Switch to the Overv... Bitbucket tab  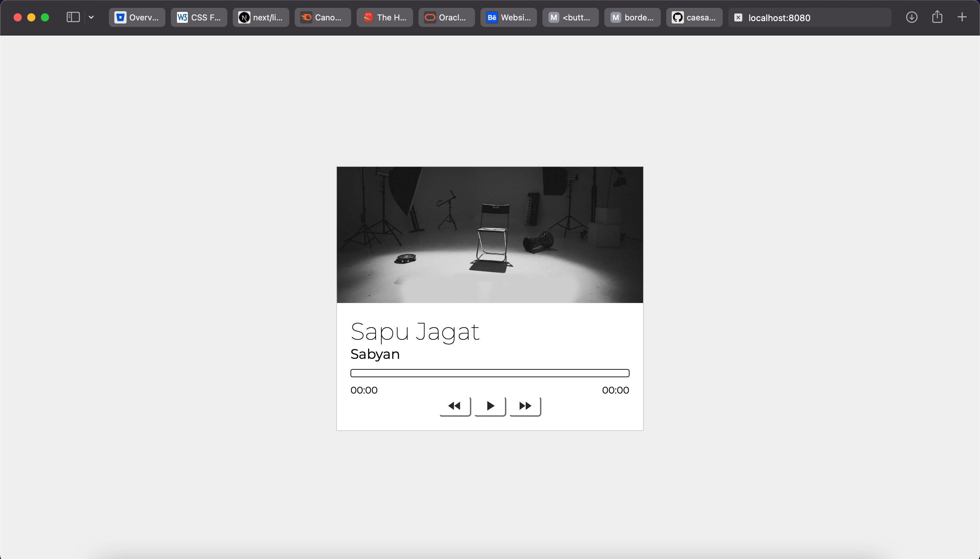tap(137, 17)
